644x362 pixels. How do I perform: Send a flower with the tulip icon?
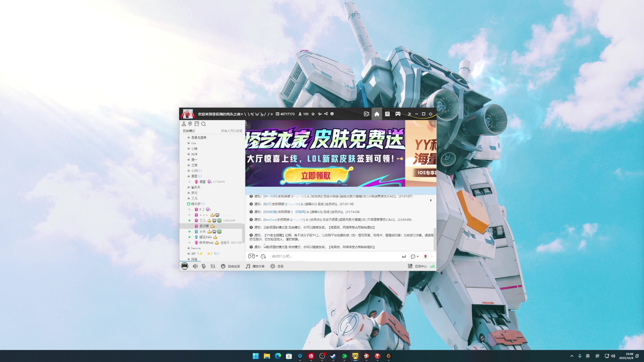(x=425, y=256)
